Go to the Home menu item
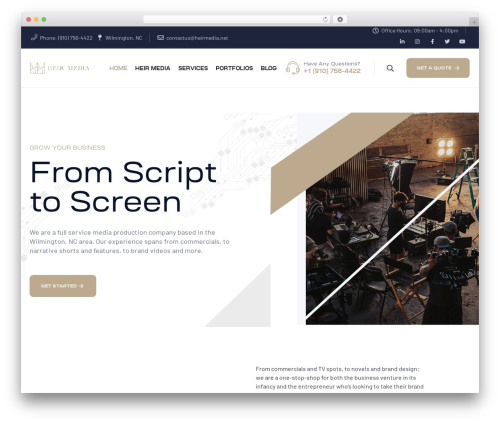 [118, 68]
